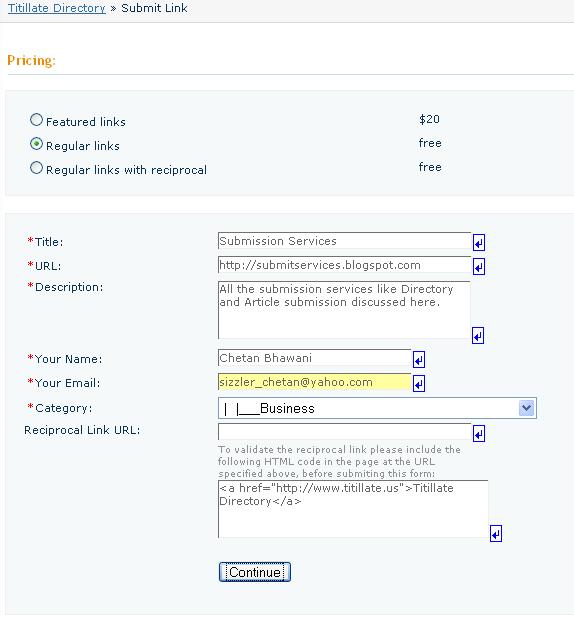574x617 pixels.
Task: Select the Regular links radio option
Action: 36,144
